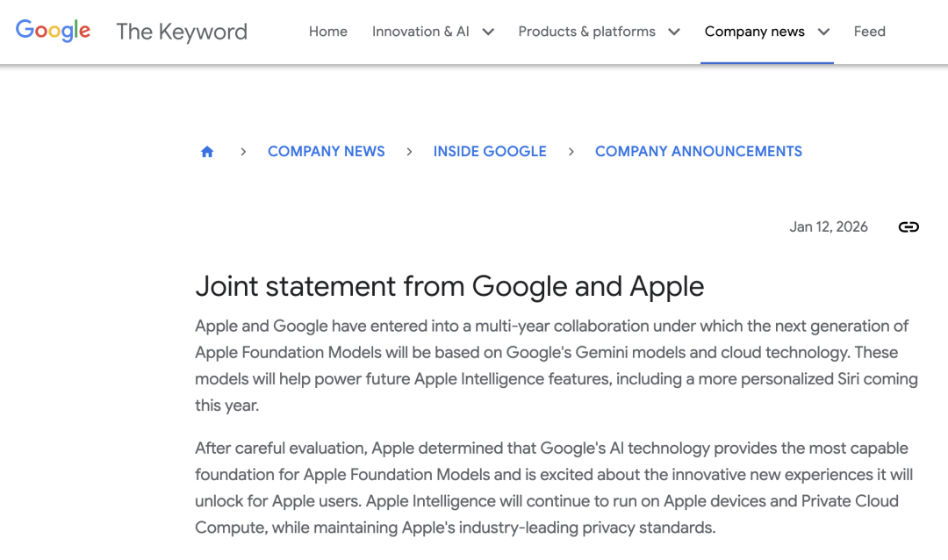The height and width of the screenshot is (560, 948).
Task: Click the Google logo
Action: tap(54, 31)
